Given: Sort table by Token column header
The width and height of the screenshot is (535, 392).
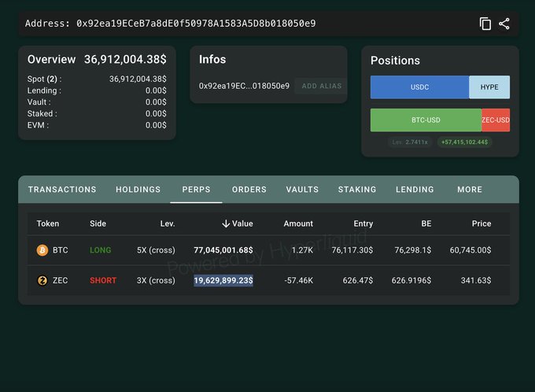Looking at the screenshot, I should [48, 224].
